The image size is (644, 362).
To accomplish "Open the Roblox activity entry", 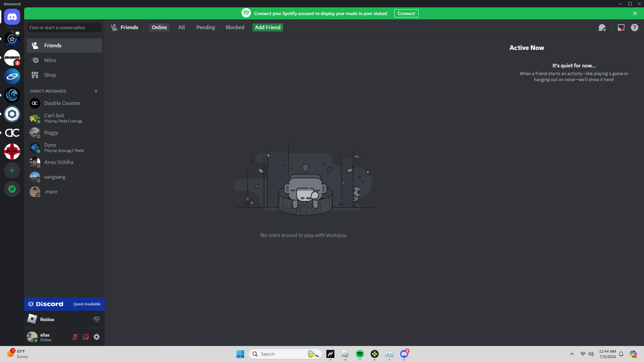I will tap(64, 319).
